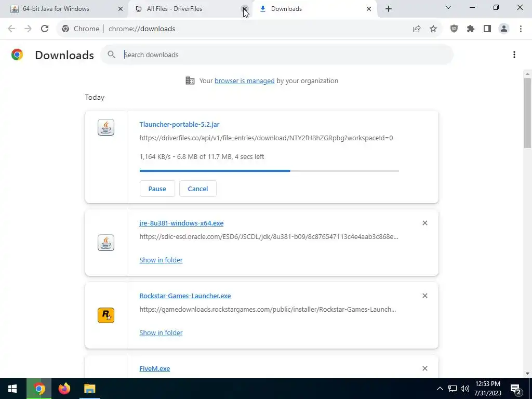
Task: Click the Today date heading
Action: pyautogui.click(x=95, y=97)
